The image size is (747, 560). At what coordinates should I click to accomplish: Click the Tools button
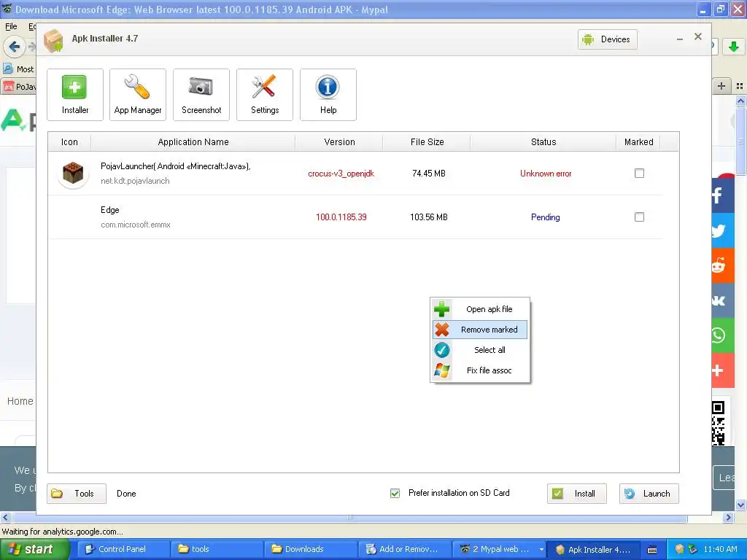coord(76,494)
